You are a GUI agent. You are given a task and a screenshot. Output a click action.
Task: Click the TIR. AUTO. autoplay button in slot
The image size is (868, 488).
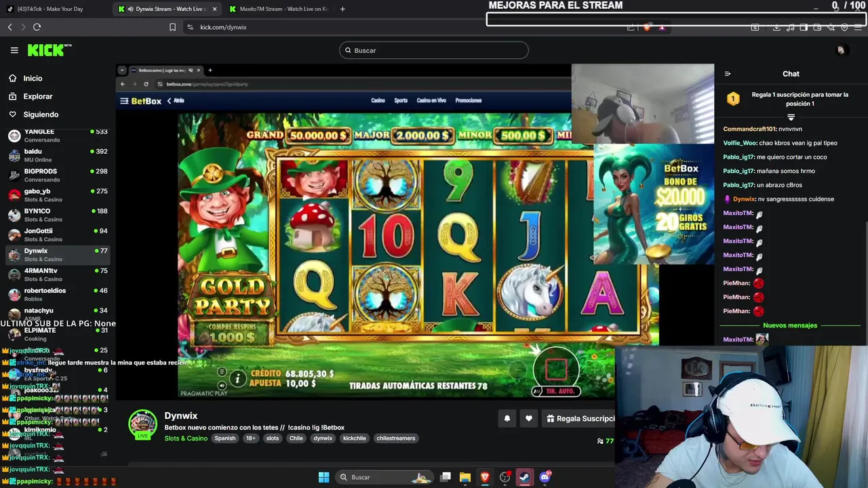tap(556, 391)
